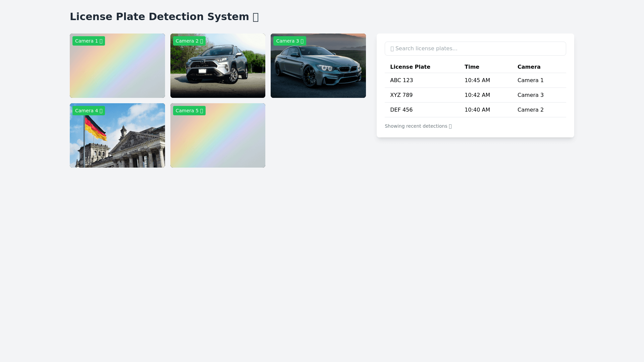
Task: Click the Camera column header
Action: (x=529, y=67)
